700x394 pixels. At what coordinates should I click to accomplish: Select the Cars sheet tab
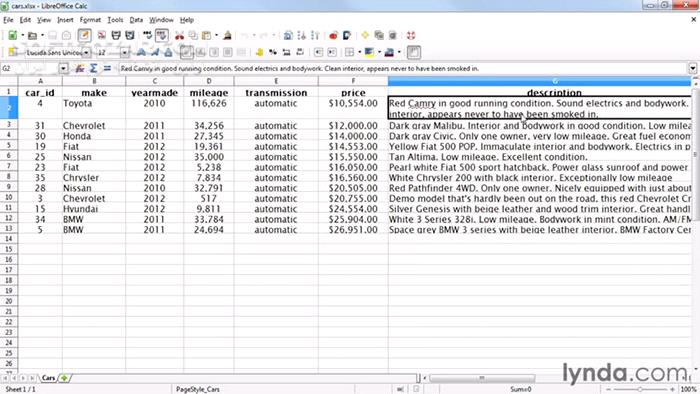48,378
